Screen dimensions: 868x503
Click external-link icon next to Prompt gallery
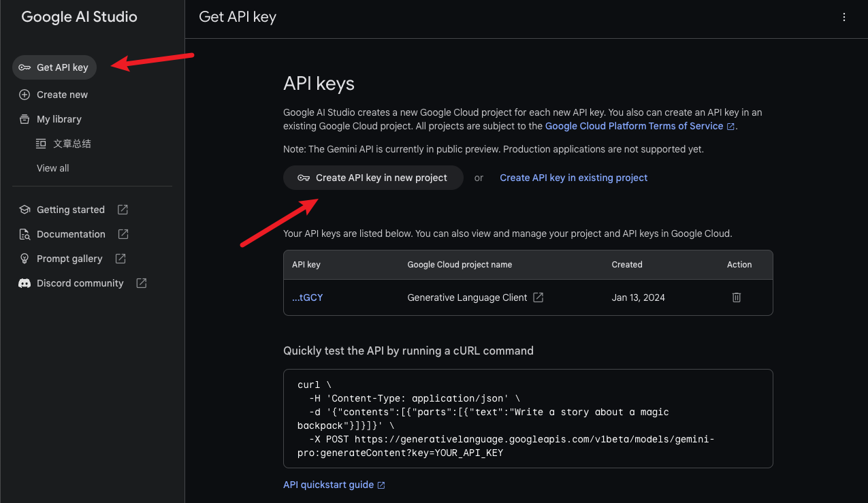pos(120,259)
